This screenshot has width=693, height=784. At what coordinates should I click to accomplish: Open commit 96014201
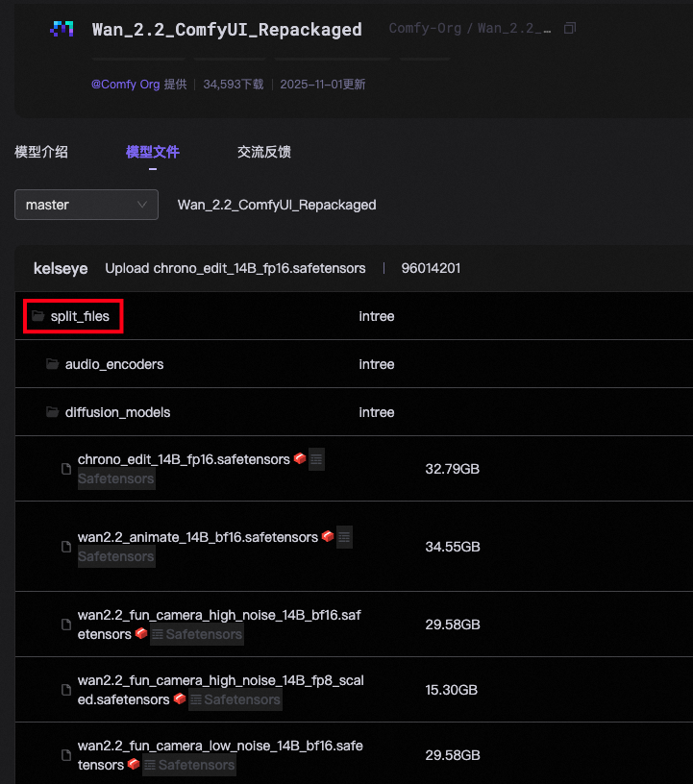click(431, 268)
